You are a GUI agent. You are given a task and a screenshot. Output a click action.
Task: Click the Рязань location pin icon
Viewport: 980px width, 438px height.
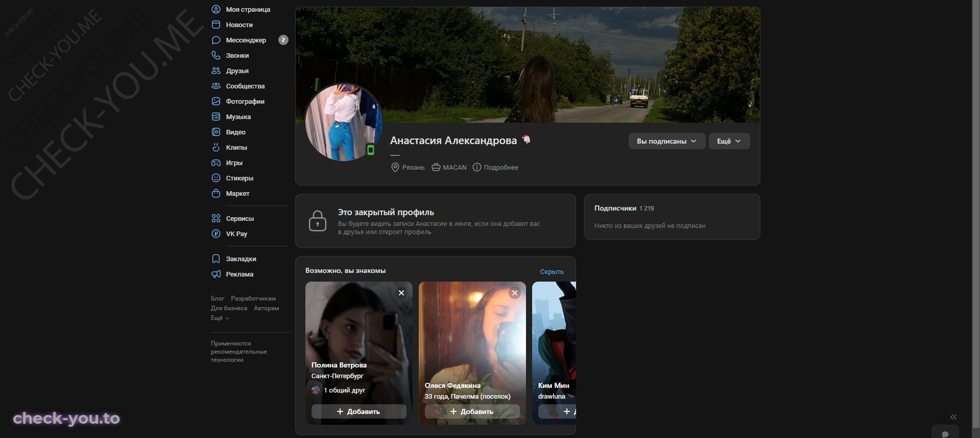(x=395, y=167)
